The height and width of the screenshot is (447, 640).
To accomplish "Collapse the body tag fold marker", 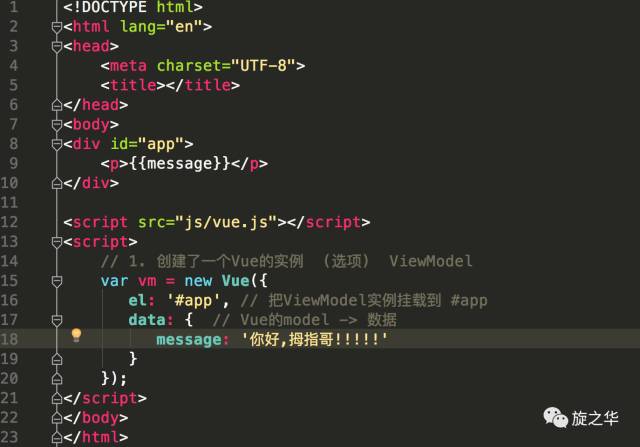I will [57, 125].
